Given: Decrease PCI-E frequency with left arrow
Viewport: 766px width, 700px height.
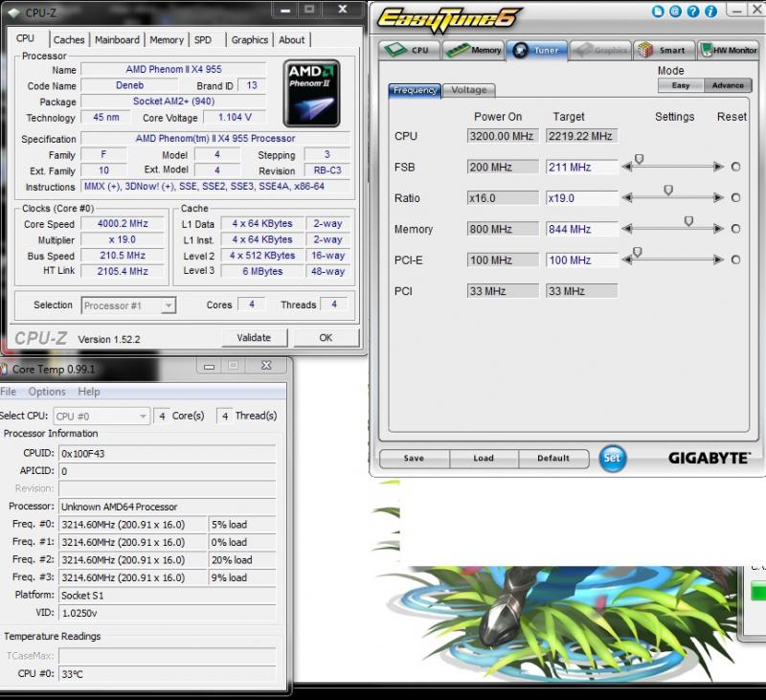Looking at the screenshot, I should (x=627, y=260).
